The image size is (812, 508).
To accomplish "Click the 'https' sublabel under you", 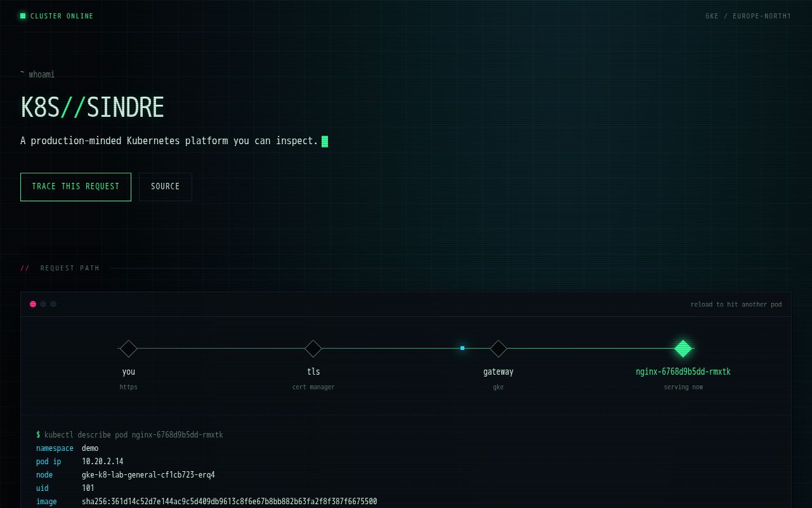I will click(129, 387).
